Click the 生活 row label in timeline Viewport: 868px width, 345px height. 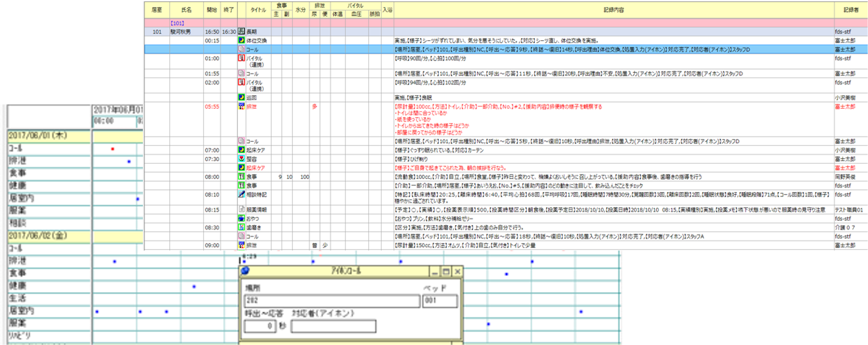pos(17,298)
